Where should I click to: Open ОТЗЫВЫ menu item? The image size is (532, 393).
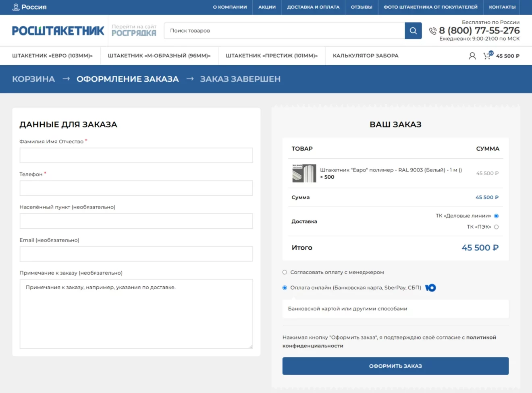(x=362, y=7)
